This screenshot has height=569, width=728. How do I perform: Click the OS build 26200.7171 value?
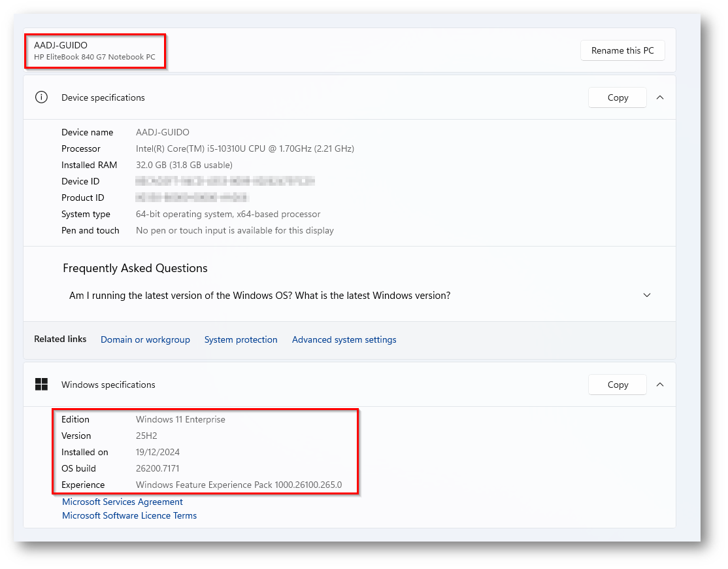(157, 468)
